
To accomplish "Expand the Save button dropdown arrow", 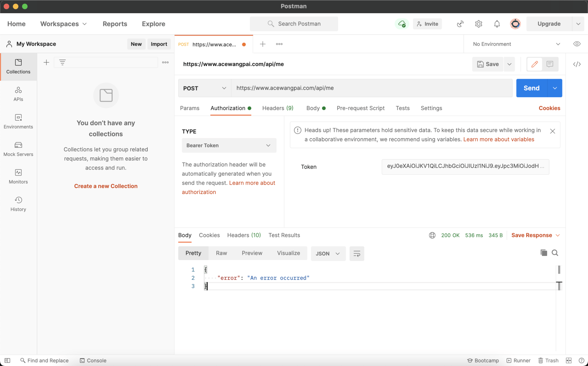I will click(x=509, y=64).
